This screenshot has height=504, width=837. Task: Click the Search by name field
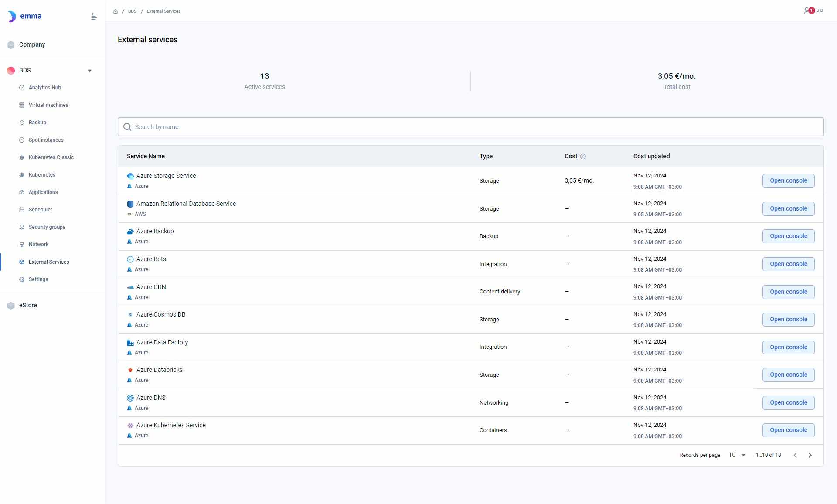[x=470, y=127]
